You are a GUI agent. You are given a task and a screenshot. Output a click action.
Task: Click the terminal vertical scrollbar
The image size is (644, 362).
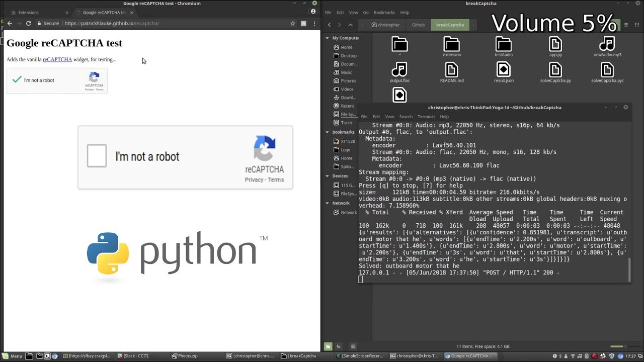[629, 269]
